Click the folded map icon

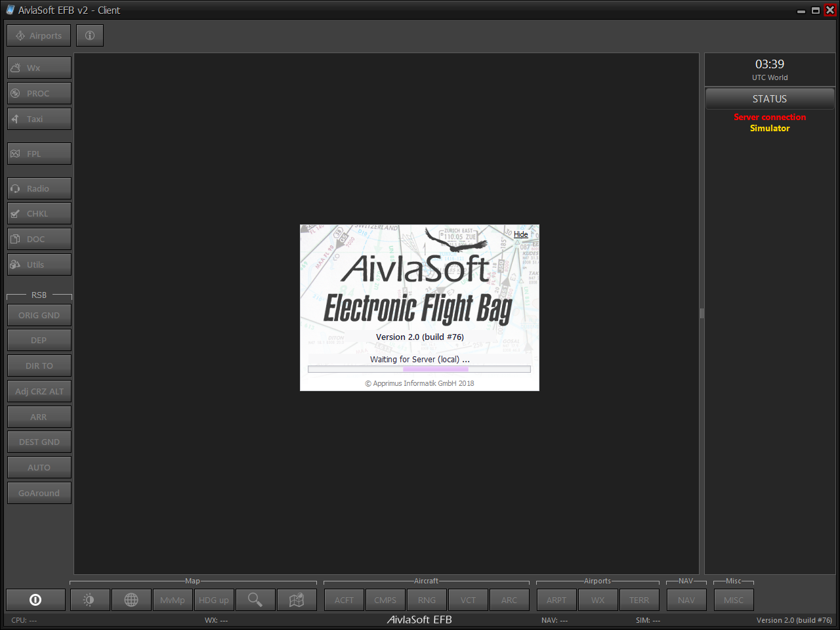click(x=297, y=600)
